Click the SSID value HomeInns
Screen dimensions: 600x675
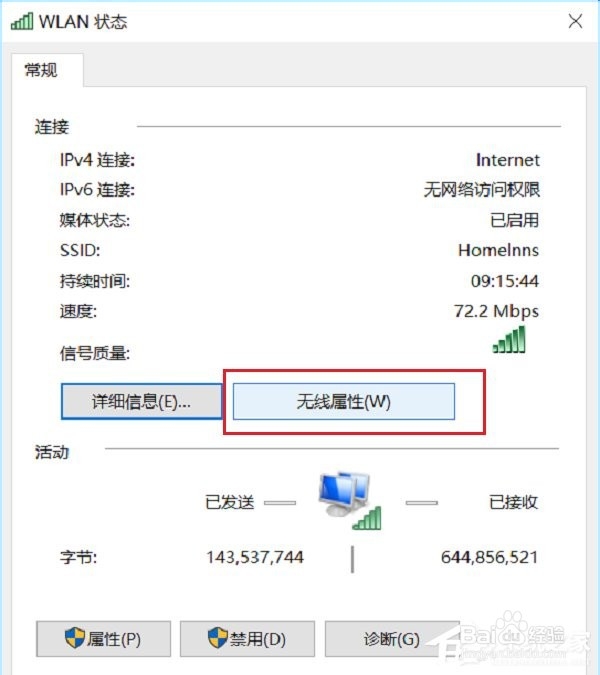498,250
